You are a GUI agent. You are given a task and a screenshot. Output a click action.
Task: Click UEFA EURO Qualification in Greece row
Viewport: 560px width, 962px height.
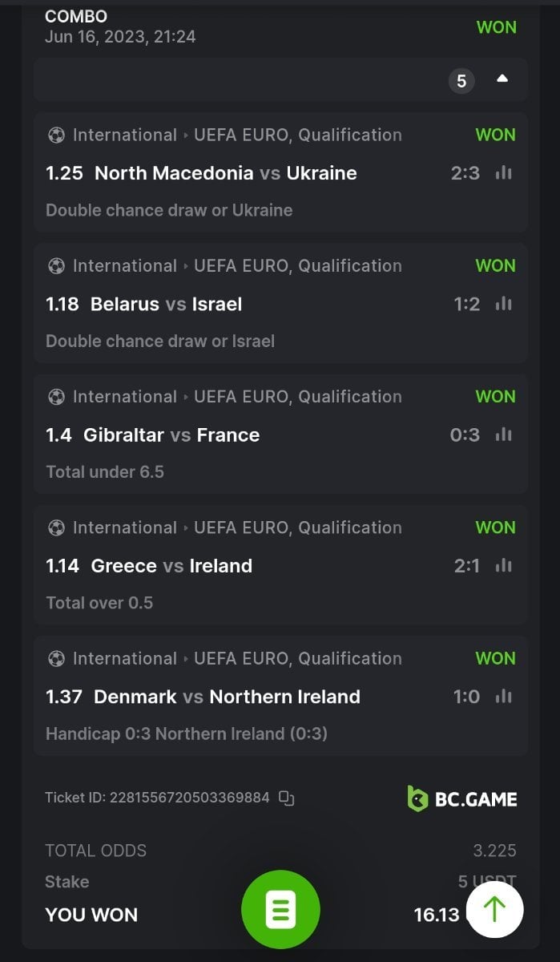(x=297, y=527)
